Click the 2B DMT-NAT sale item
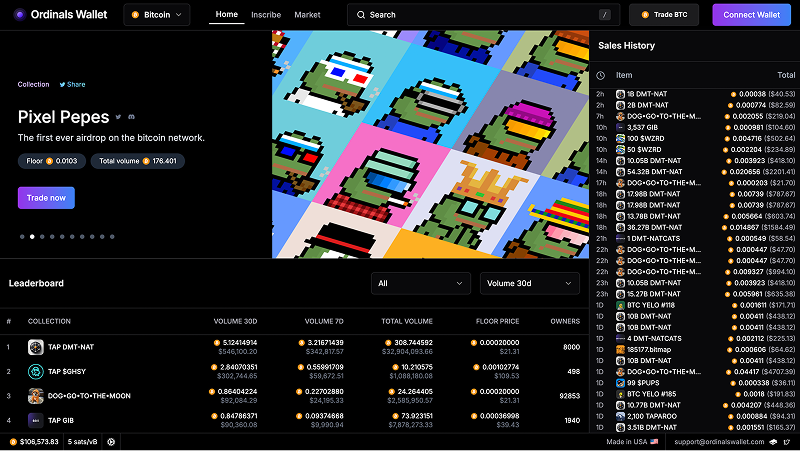Screen dimensions: 800x451 click(x=647, y=105)
